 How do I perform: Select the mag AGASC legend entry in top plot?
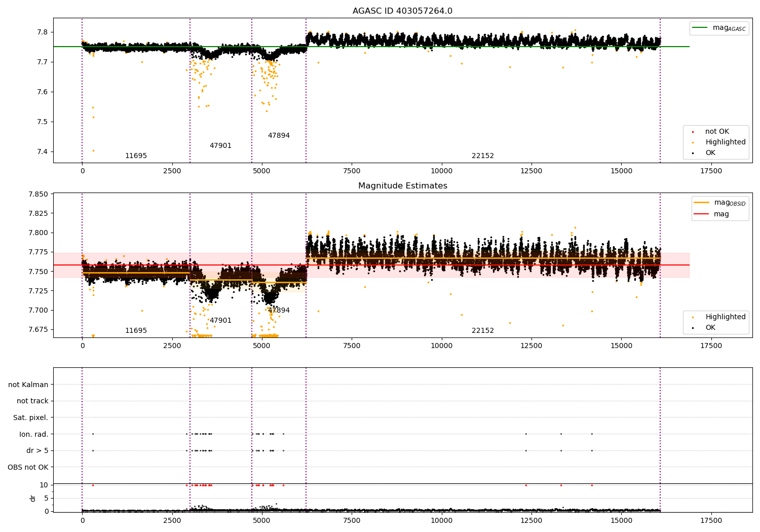(719, 28)
